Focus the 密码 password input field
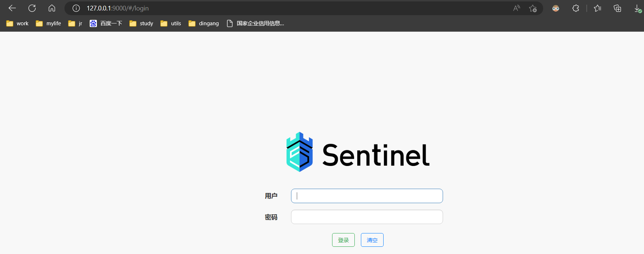The width and height of the screenshot is (644, 254). 367,217
